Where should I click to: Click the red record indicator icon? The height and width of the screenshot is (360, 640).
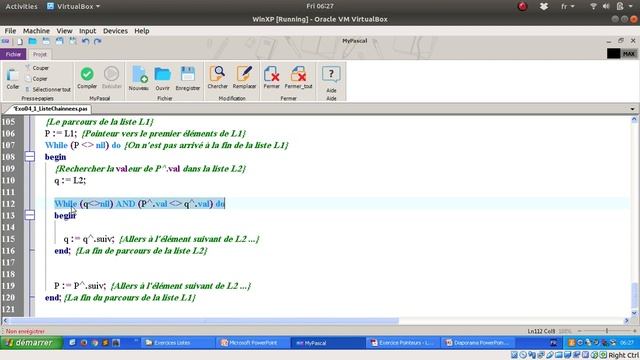pos(522,6)
